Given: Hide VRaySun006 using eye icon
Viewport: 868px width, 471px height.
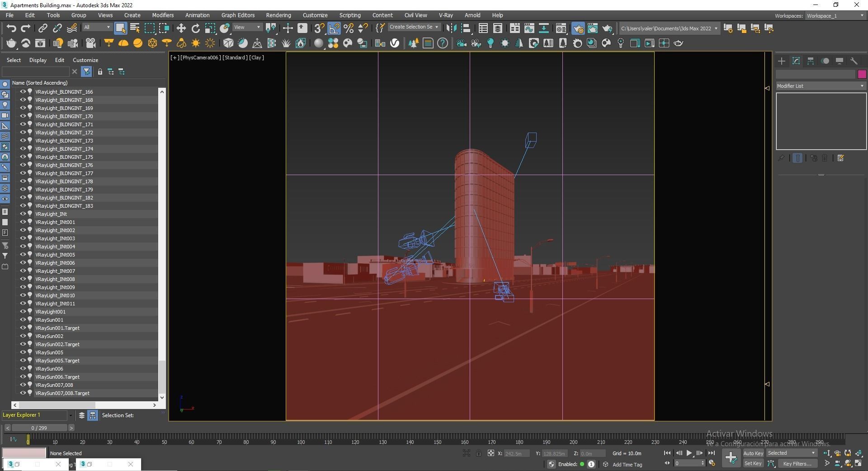Looking at the screenshot, I should pyautogui.click(x=23, y=368).
